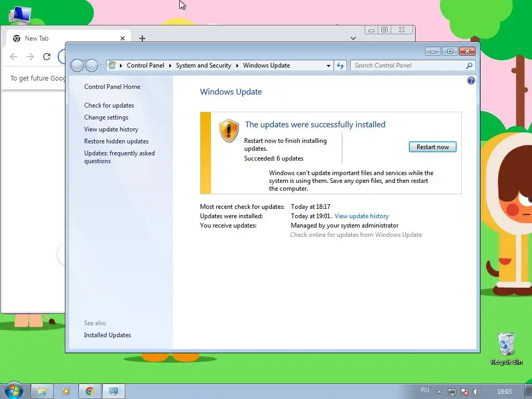Open Action Center flag icon
The width and height of the screenshot is (532, 399).
click(x=464, y=392)
